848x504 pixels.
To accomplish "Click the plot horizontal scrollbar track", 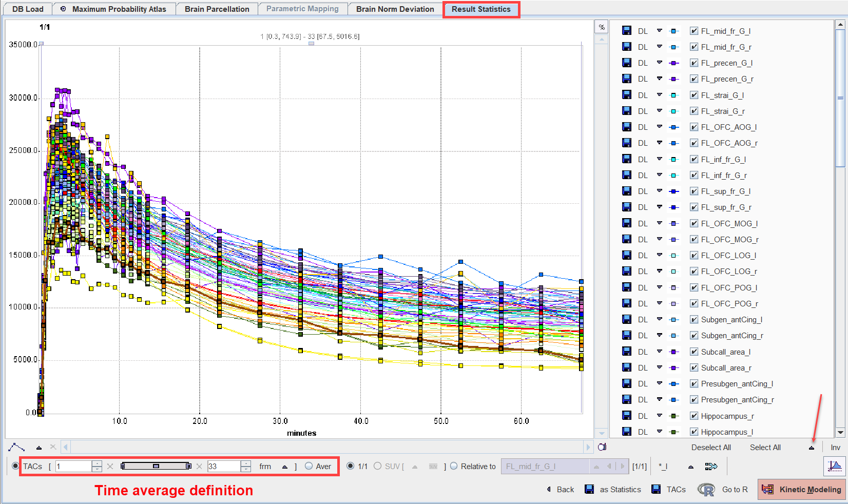I will click(x=326, y=447).
